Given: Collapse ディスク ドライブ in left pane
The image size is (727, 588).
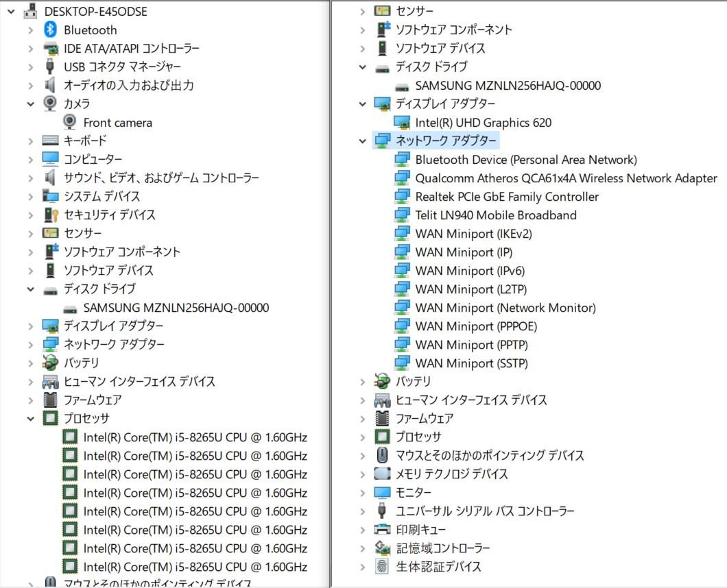Looking at the screenshot, I should click(31, 289).
